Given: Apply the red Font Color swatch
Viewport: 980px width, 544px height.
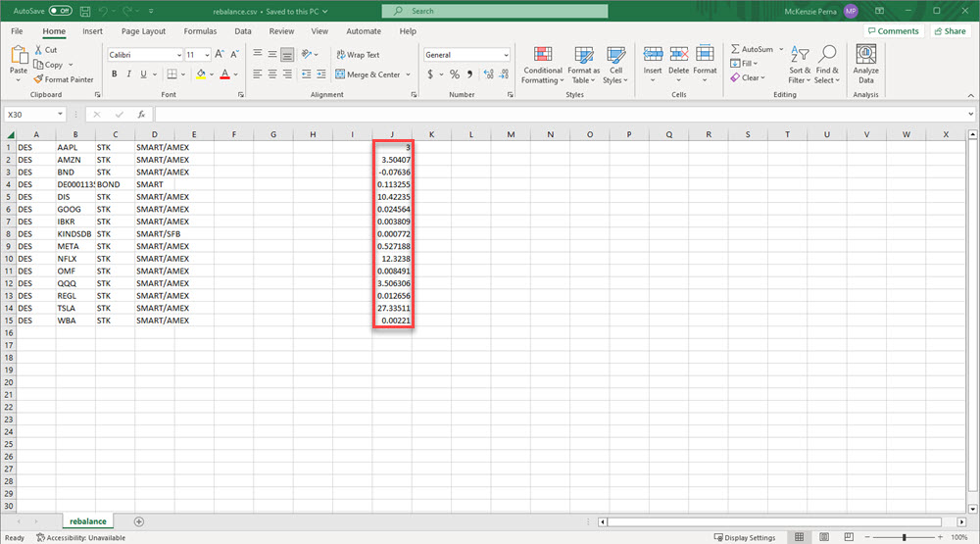Looking at the screenshot, I should pos(225,74).
